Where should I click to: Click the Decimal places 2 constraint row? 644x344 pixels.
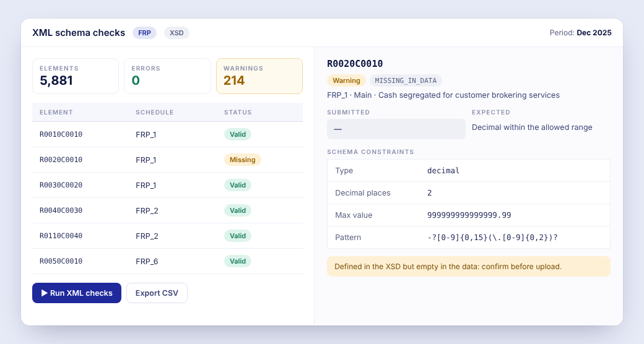[x=469, y=193]
